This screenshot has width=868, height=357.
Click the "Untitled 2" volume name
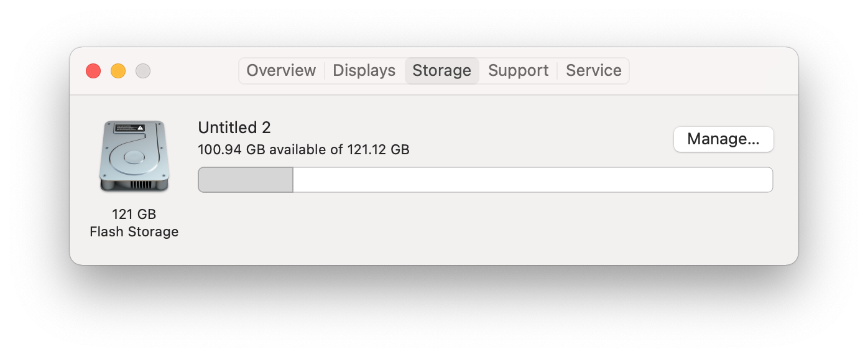tap(234, 127)
